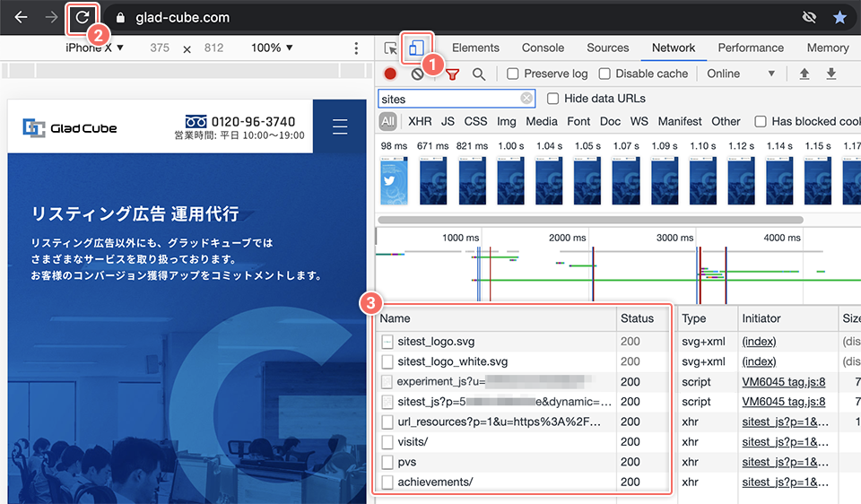This screenshot has height=504, width=861.
Task: Sort requests by the Status column header
Action: 644,318
